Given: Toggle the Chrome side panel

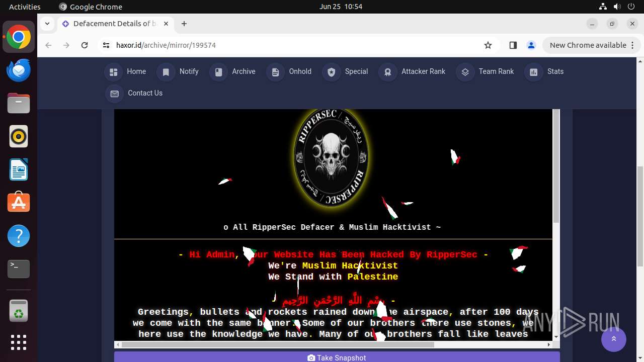Looking at the screenshot, I should (513, 45).
